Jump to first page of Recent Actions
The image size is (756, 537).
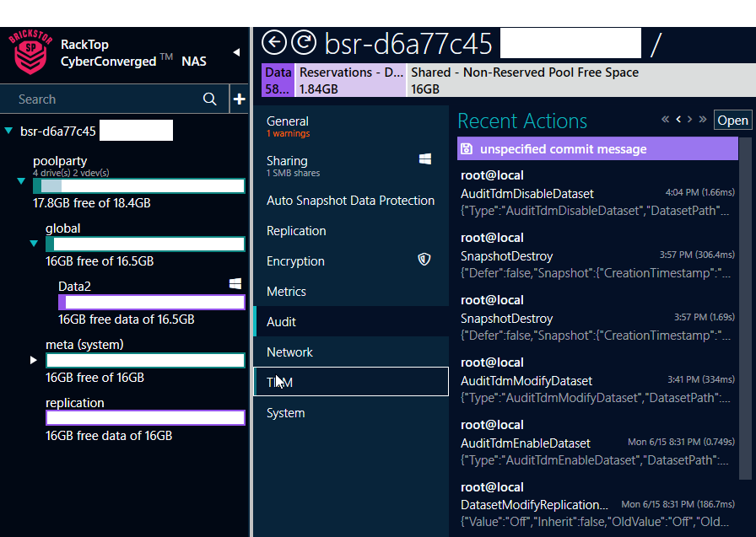coord(666,120)
